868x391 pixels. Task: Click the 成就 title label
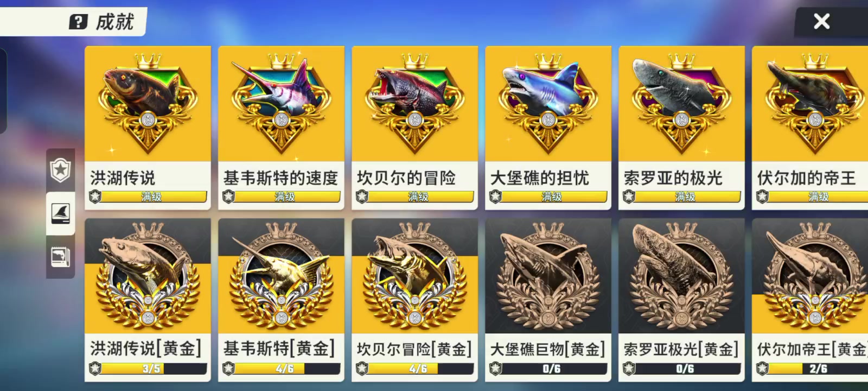[114, 22]
